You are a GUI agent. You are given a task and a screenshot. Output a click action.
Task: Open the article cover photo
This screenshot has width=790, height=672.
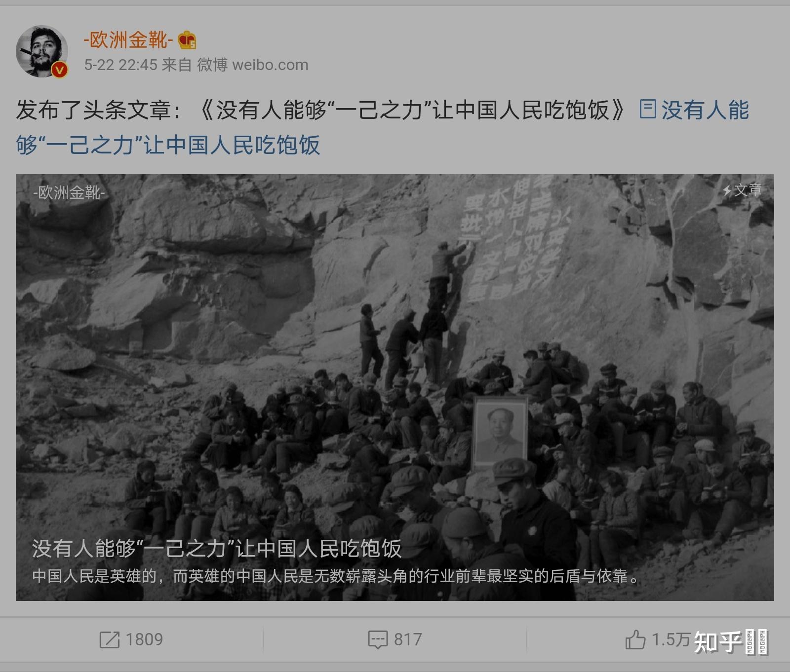395,387
